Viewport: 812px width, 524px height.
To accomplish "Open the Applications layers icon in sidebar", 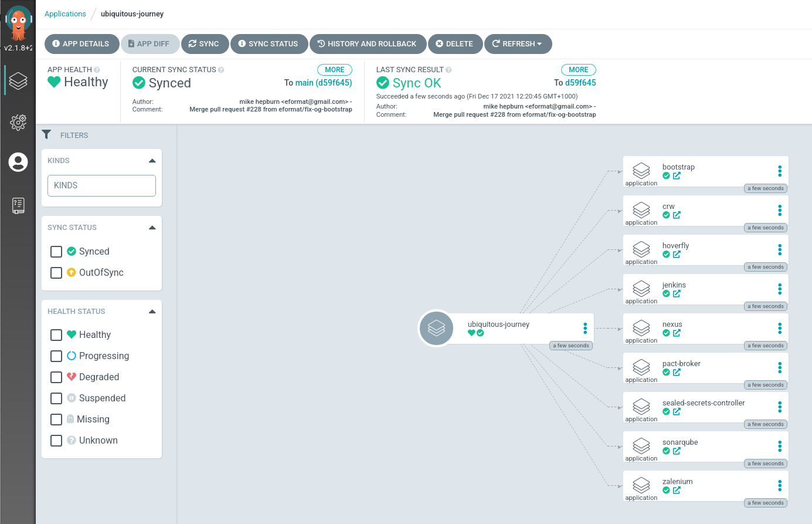I will (x=18, y=80).
